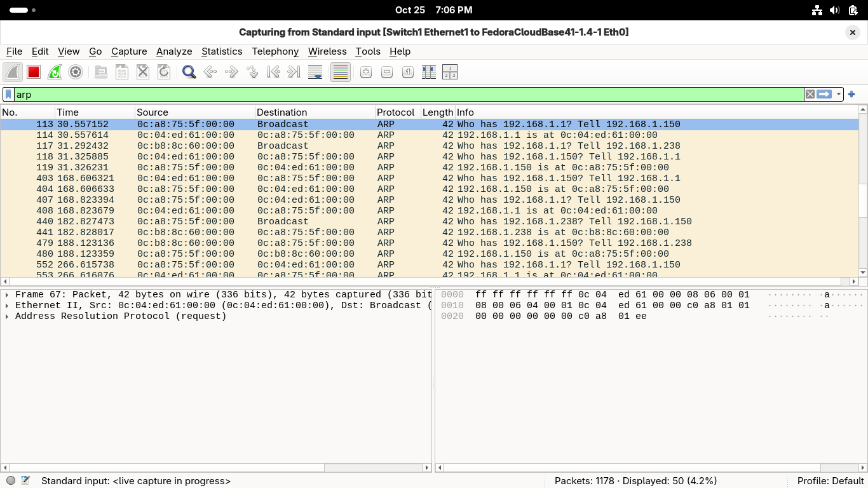Open the display filter history dropdown
Image resolution: width=868 pixels, height=488 pixels.
[x=839, y=95]
